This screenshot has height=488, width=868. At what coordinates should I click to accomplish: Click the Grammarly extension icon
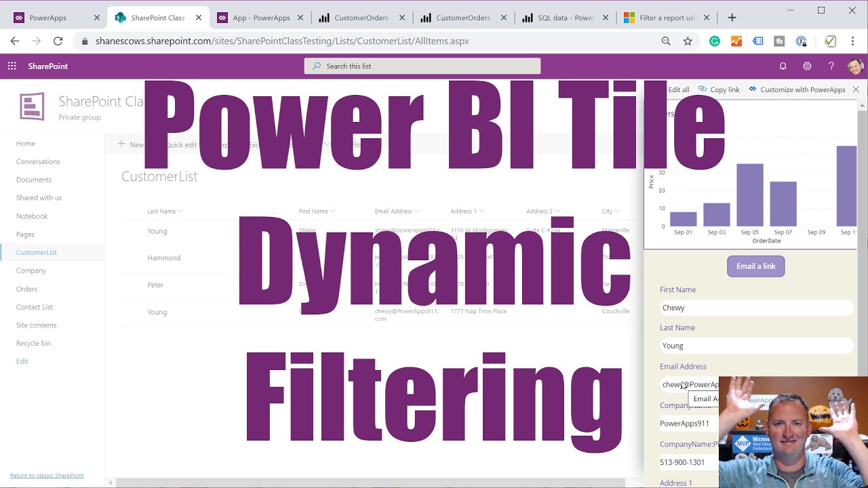click(x=715, y=41)
